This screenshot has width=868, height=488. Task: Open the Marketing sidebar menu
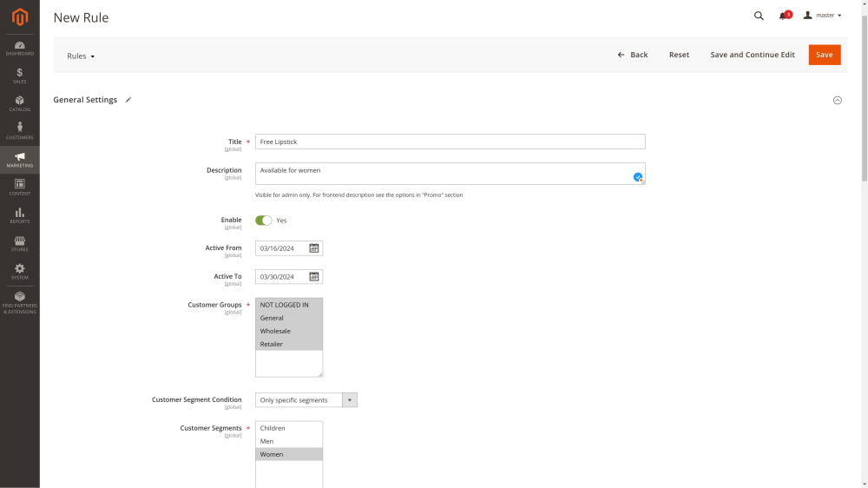click(20, 160)
